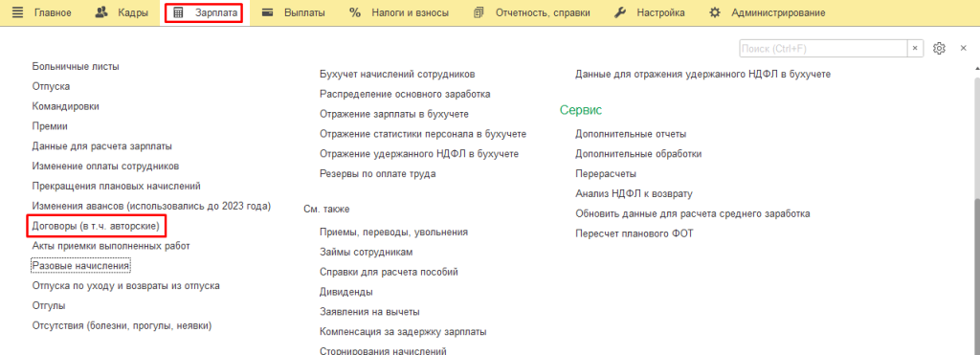Open Прекращения плановых начислений
The width and height of the screenshot is (980, 355).
point(116,187)
